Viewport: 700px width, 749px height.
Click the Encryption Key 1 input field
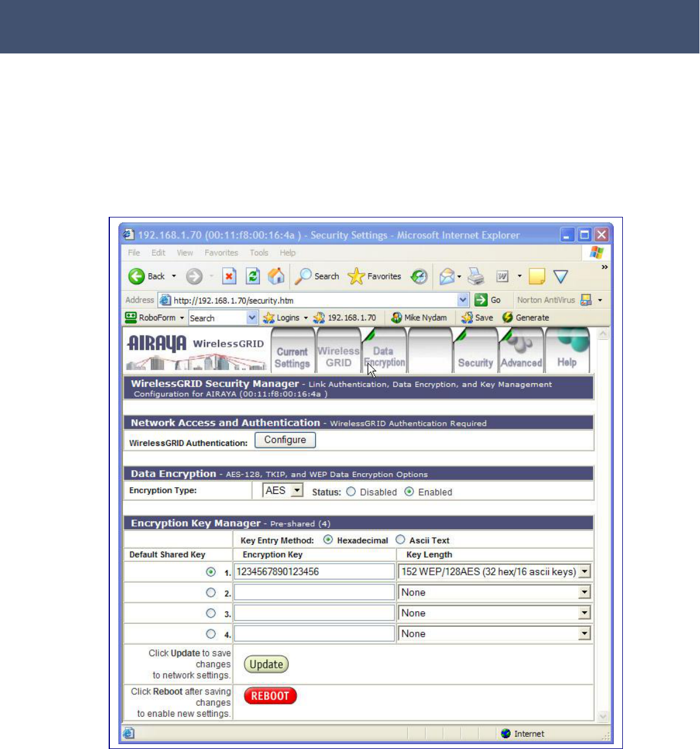314,572
